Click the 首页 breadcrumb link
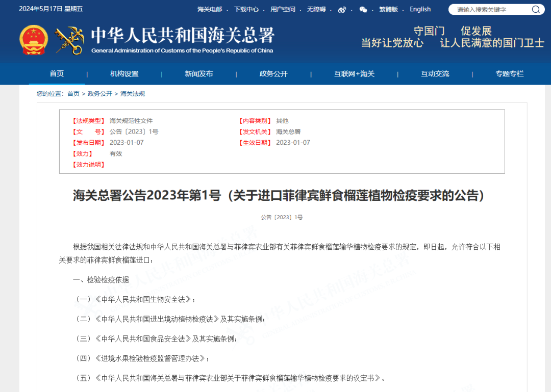Viewport: 551px width, 392px height. [x=73, y=93]
